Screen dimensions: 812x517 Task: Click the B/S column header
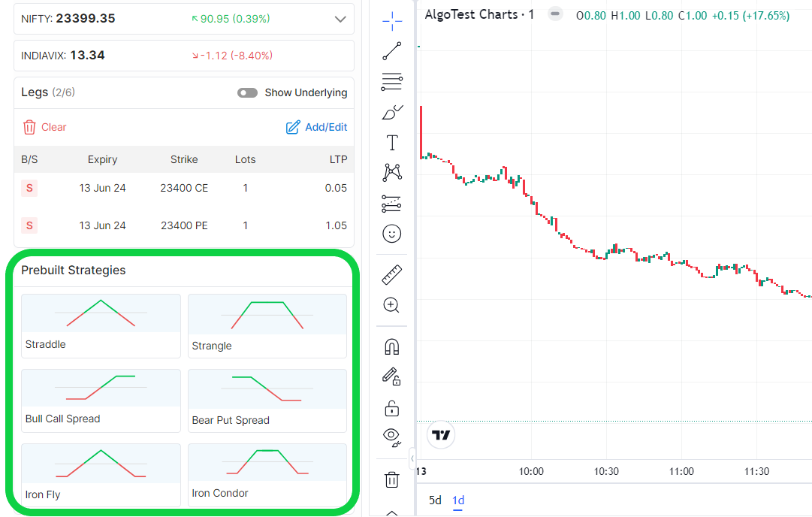[29, 159]
